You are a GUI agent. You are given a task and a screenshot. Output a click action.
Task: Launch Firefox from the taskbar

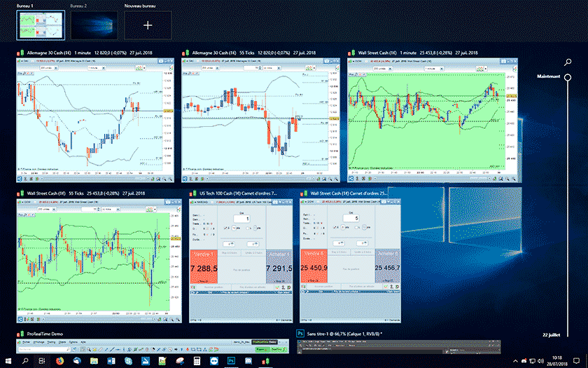(x=59, y=361)
